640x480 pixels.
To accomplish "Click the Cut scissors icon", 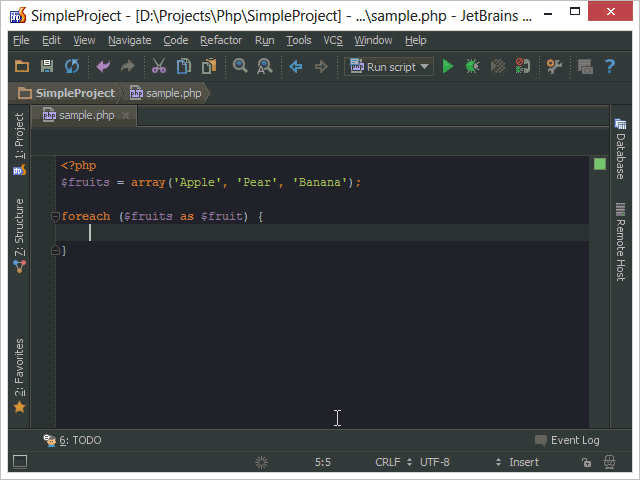I will (x=158, y=67).
